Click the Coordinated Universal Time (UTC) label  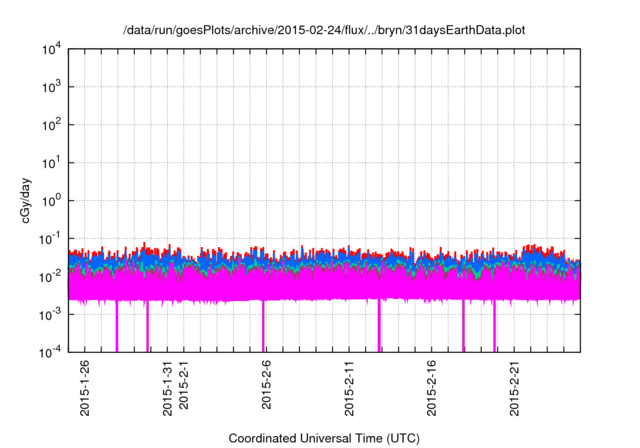click(x=324, y=438)
